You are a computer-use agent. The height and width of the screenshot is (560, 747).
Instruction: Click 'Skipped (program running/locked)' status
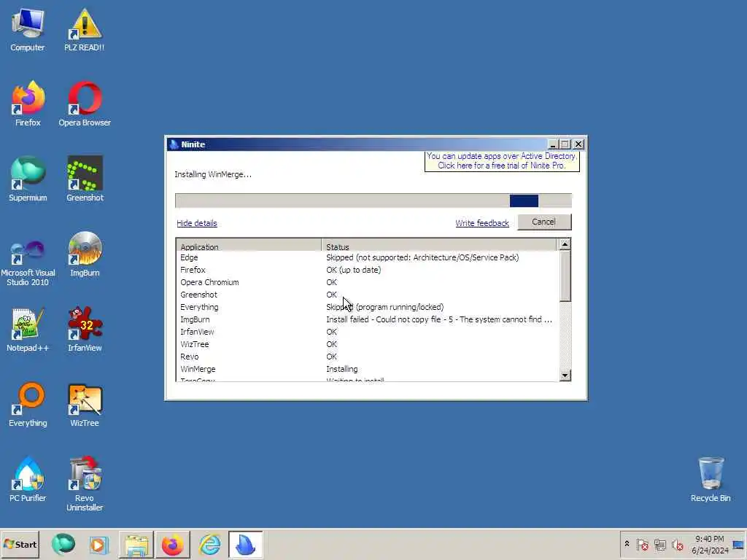(x=385, y=307)
